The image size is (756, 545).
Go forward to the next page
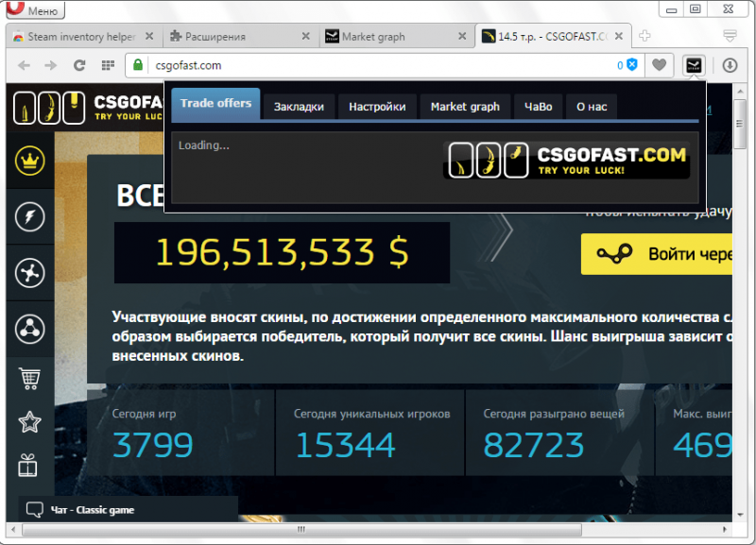51,65
